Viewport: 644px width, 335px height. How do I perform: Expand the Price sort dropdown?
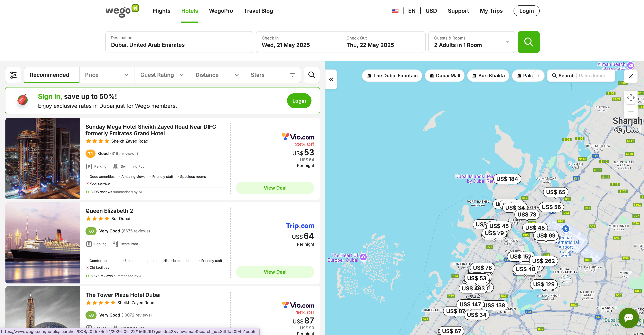(107, 75)
